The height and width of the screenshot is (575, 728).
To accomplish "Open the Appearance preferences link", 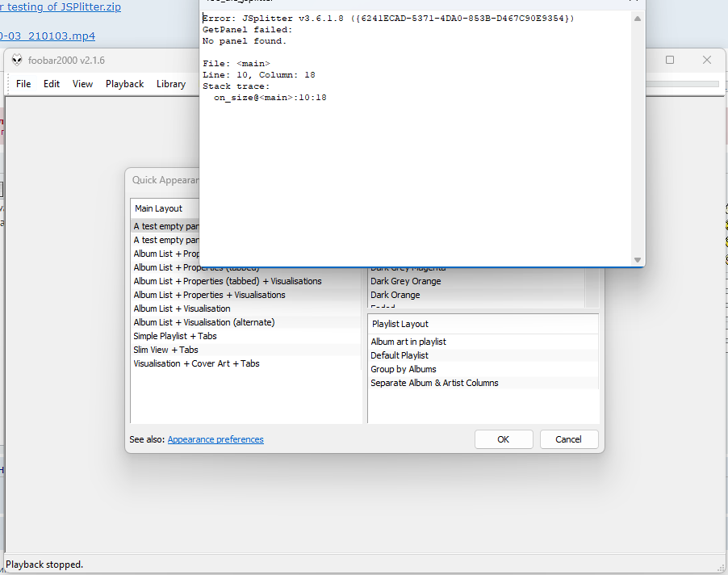I will 215,439.
